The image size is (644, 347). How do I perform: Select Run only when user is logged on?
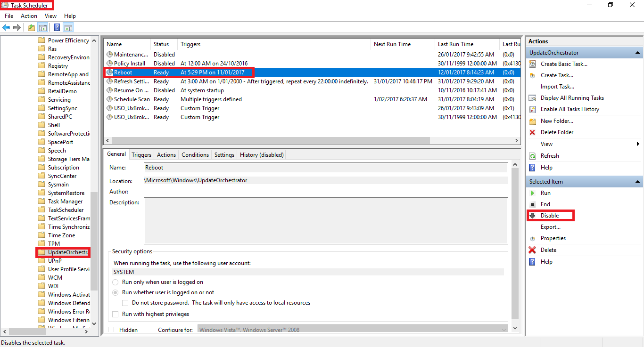coord(116,282)
